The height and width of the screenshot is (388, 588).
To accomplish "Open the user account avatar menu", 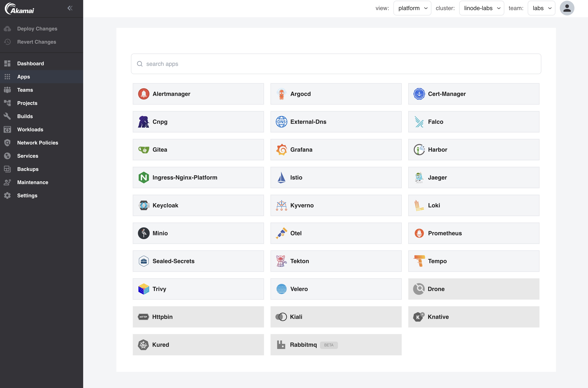I will [x=567, y=8].
